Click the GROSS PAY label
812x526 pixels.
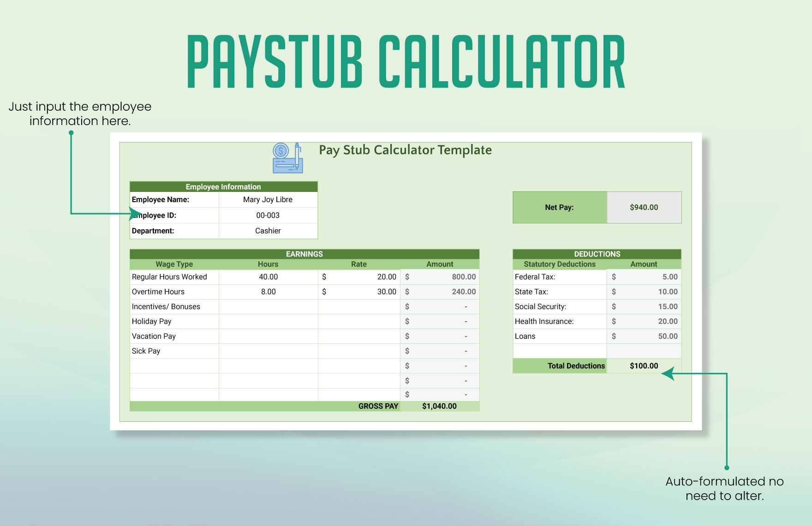tap(378, 406)
